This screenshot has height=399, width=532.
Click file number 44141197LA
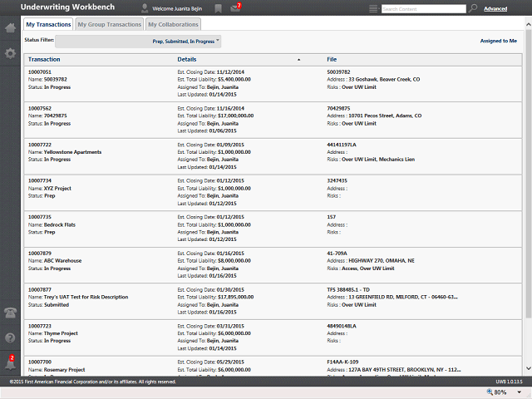coord(342,145)
